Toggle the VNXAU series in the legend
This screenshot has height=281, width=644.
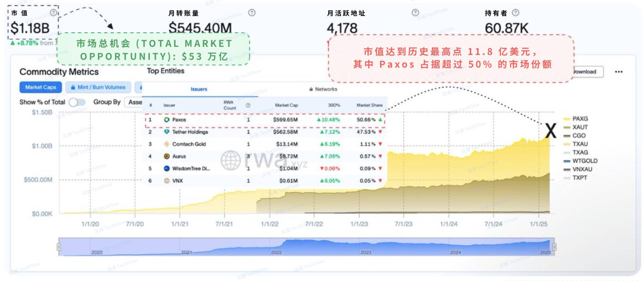click(578, 169)
